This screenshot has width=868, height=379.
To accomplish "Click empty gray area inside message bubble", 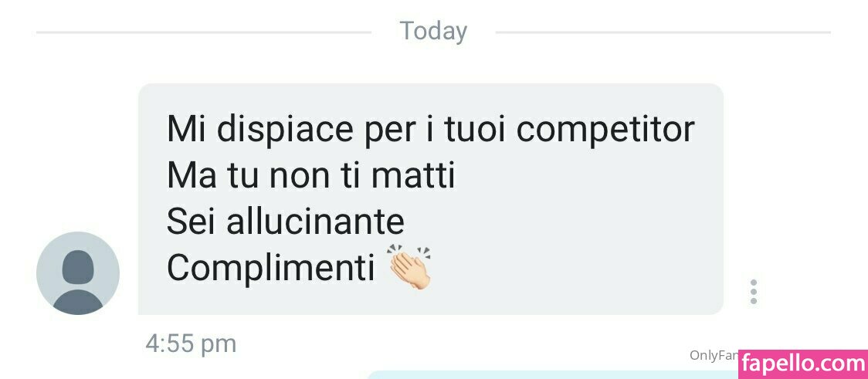I will click(x=581, y=232).
